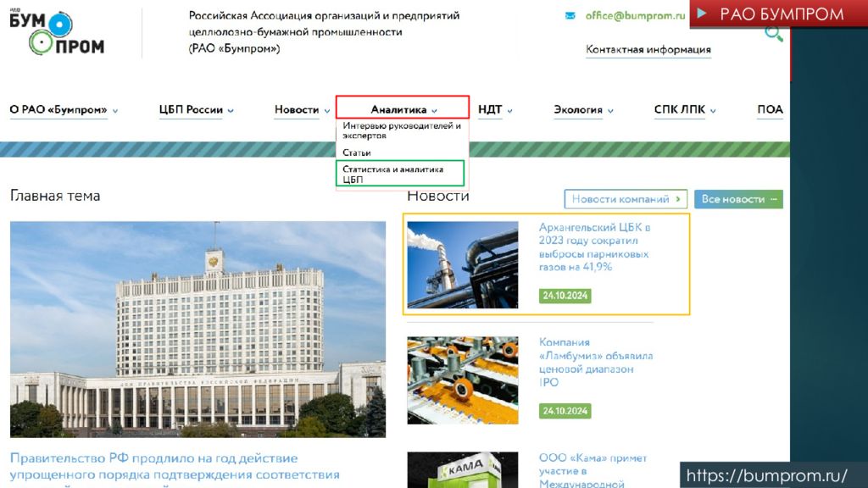Open the ООО «Кама» news headline
The height and width of the screenshot is (488, 868).
(x=593, y=470)
